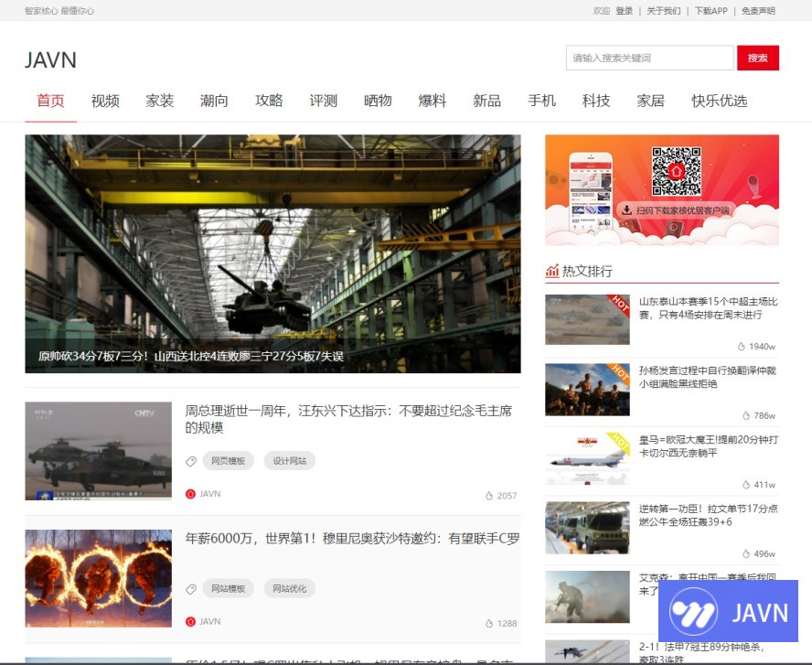Open the fighter jet hot-list thumbnail
Viewport: 812px width, 665px height.
587,459
